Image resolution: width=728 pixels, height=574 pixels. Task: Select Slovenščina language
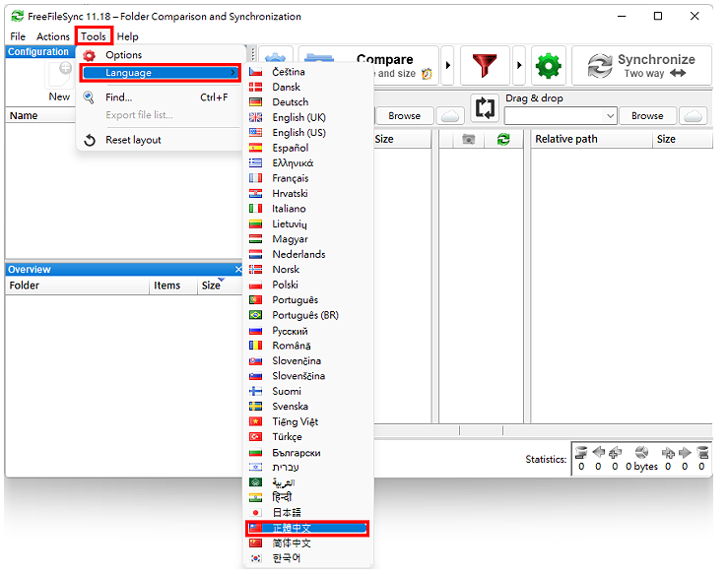pyautogui.click(x=308, y=376)
